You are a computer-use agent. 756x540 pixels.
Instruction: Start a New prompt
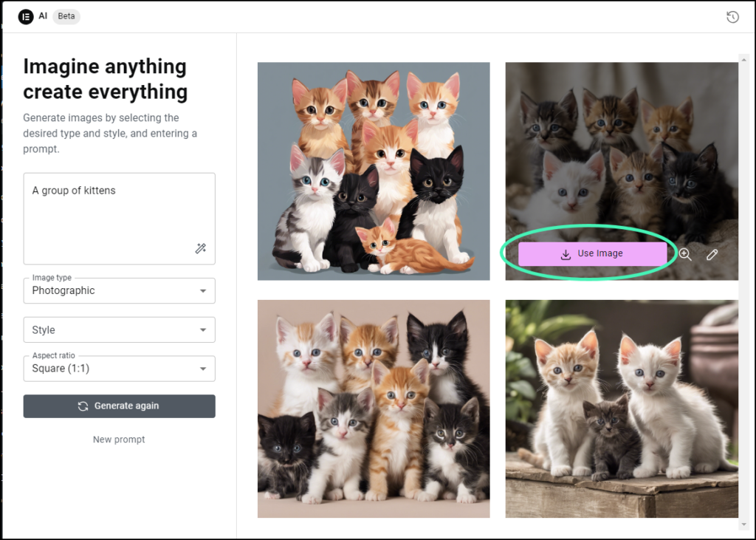(119, 440)
